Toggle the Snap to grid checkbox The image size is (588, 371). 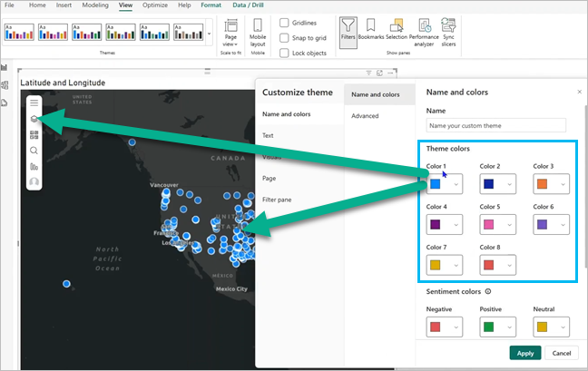[285, 38]
